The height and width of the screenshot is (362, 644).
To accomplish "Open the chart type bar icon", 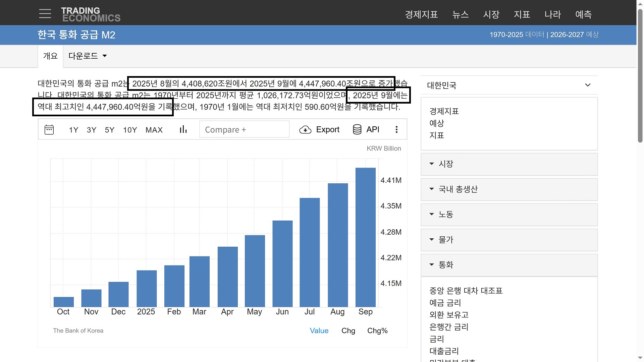I will click(x=183, y=129).
